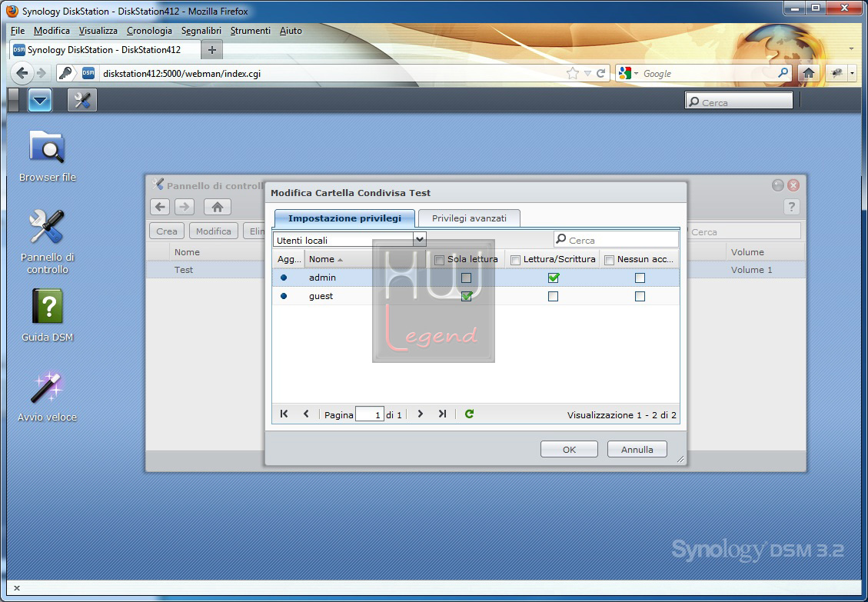Select the guest user row
The height and width of the screenshot is (602, 868).
(476, 296)
